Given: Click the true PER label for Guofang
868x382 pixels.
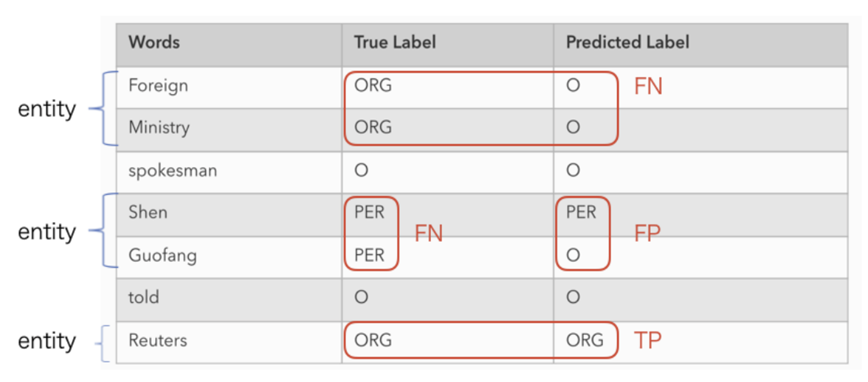Looking at the screenshot, I should tap(369, 255).
